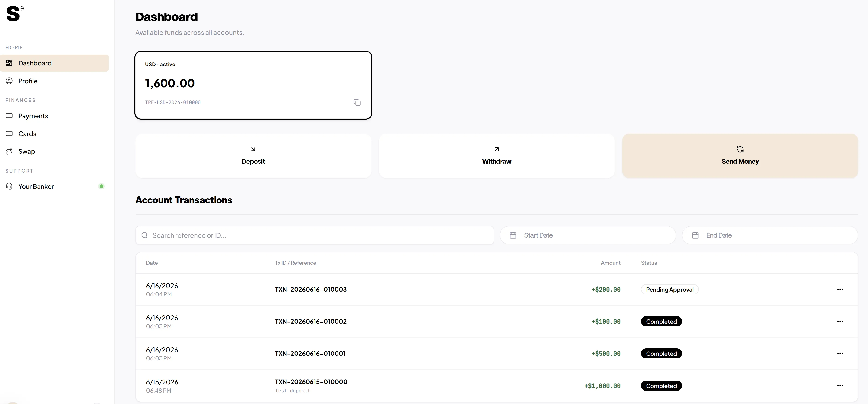Click the 1,600.00 balance value
Viewport: 868px width, 404px height.
pos(170,83)
